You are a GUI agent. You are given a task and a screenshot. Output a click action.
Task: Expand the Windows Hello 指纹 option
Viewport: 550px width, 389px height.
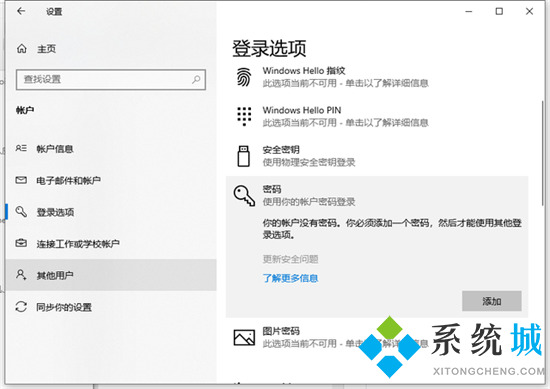[x=377, y=77]
